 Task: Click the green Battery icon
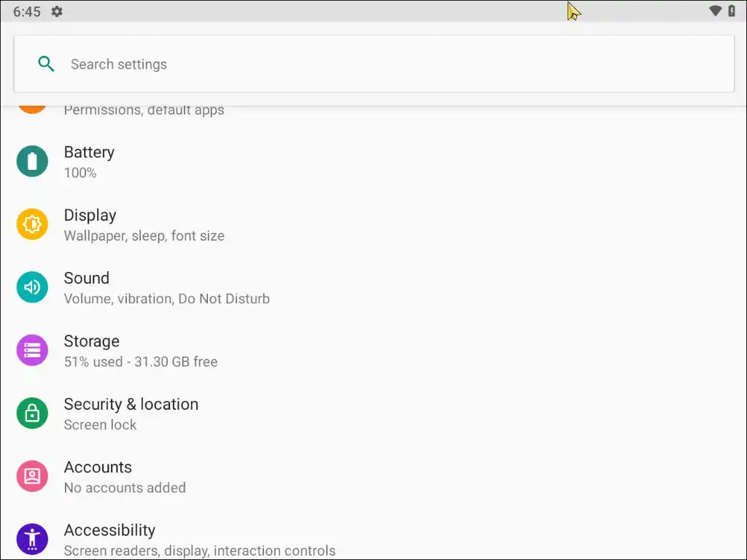pos(32,161)
